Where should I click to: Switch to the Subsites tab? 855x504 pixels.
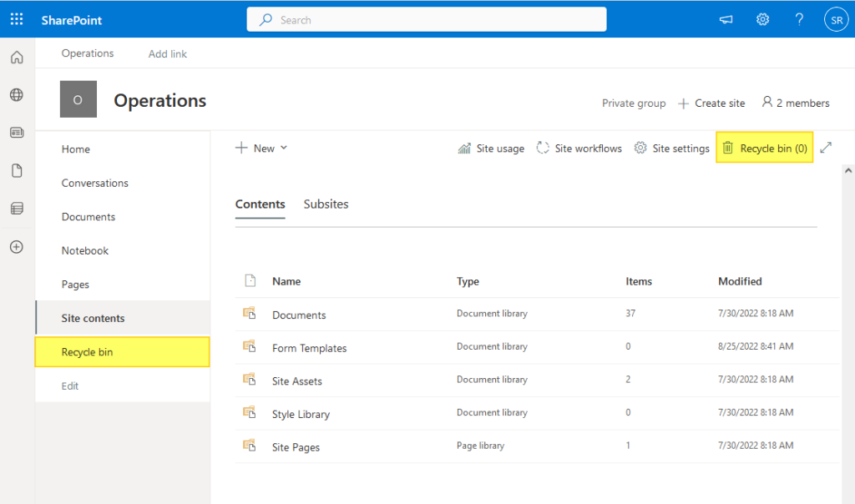326,204
